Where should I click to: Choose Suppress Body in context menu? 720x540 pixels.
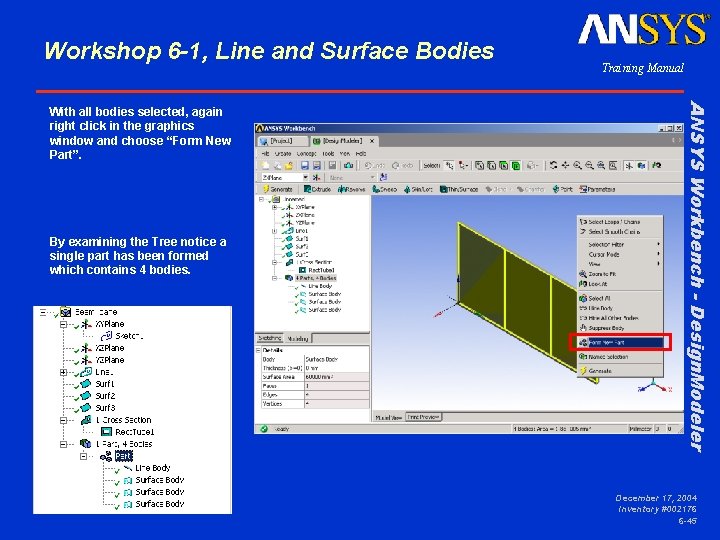[x=620, y=328]
